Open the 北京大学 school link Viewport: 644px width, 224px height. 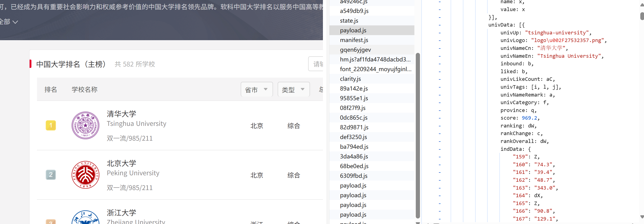tap(122, 163)
